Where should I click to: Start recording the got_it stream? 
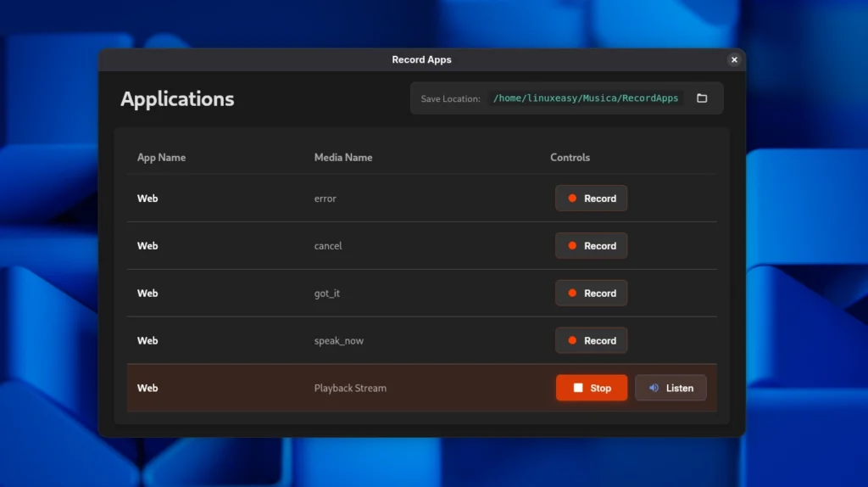coord(591,293)
